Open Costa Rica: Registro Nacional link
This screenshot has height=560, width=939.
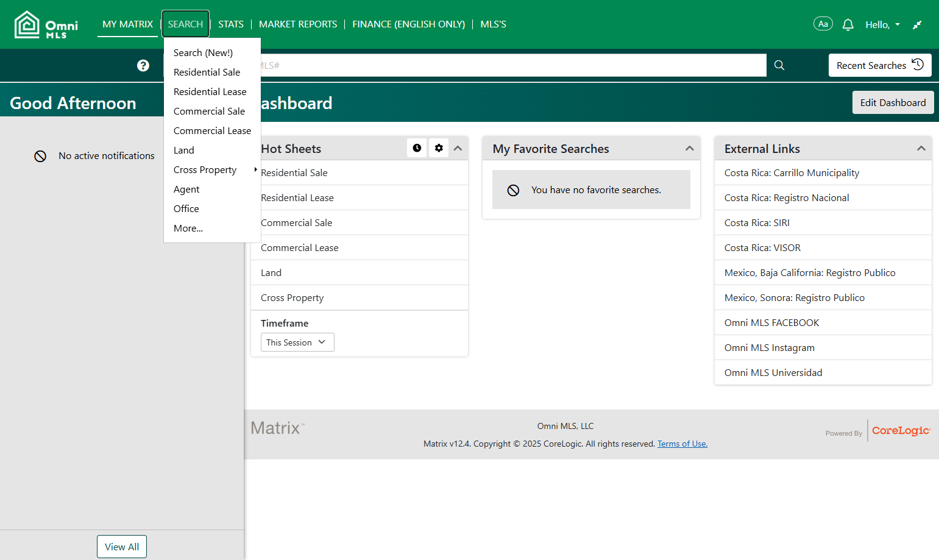point(787,198)
